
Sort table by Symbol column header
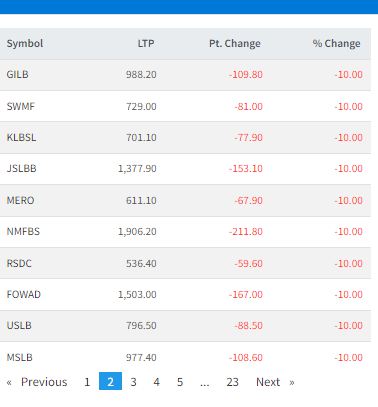(25, 44)
